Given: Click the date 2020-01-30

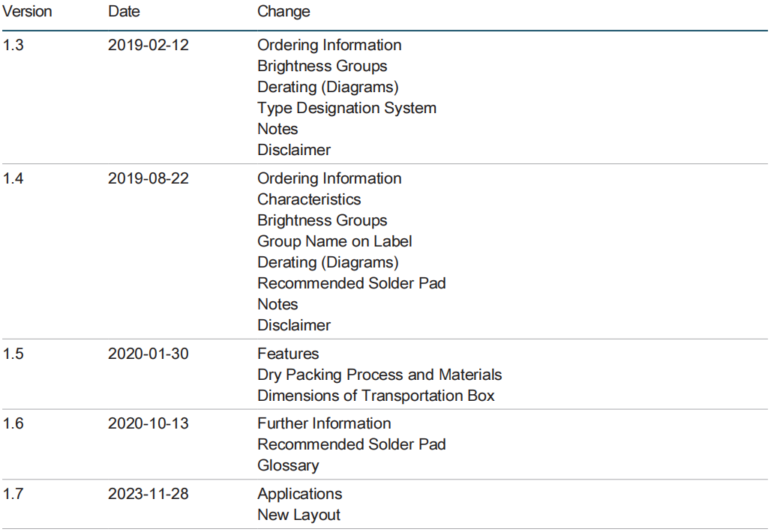Looking at the screenshot, I should click(x=148, y=354).
